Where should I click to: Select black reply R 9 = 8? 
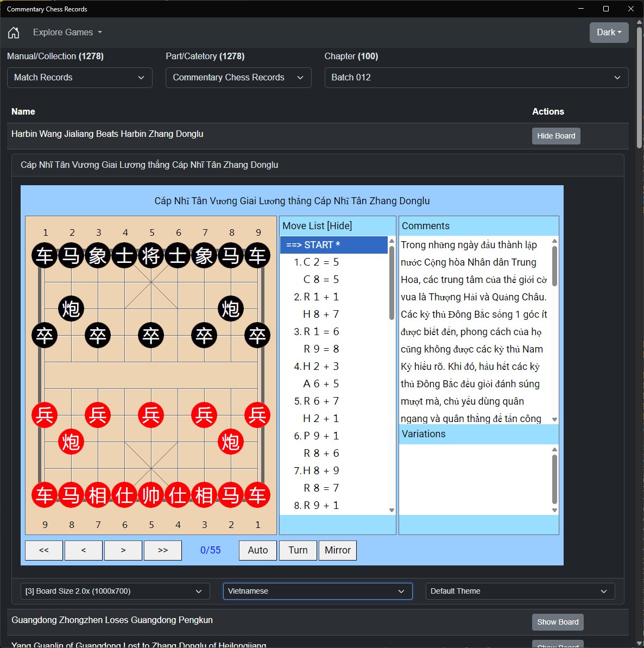click(334, 349)
